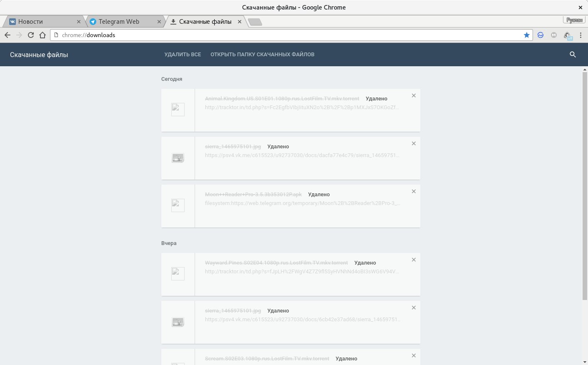Viewport: 588px width, 365px height.
Task: Click the image icon of the sierra jpg with 6cb42e37ad68 URL
Action: (x=178, y=322)
